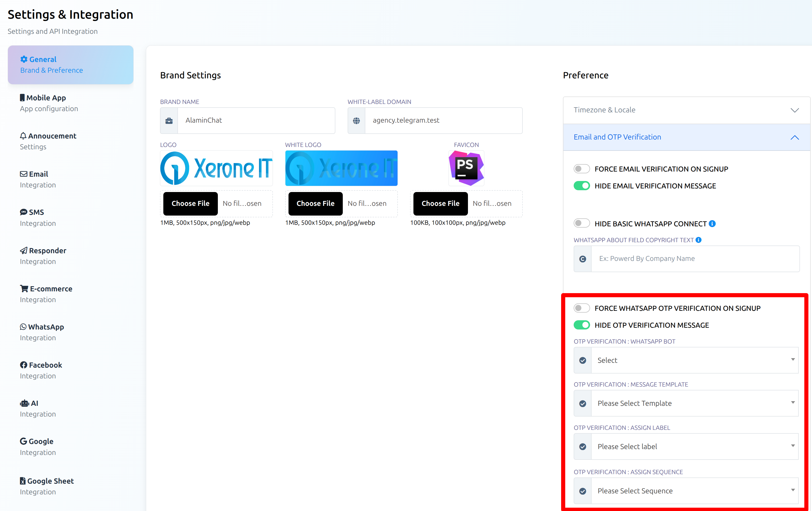Click the globe icon in White-Label Domain field
The image size is (812, 511).
[356, 120]
